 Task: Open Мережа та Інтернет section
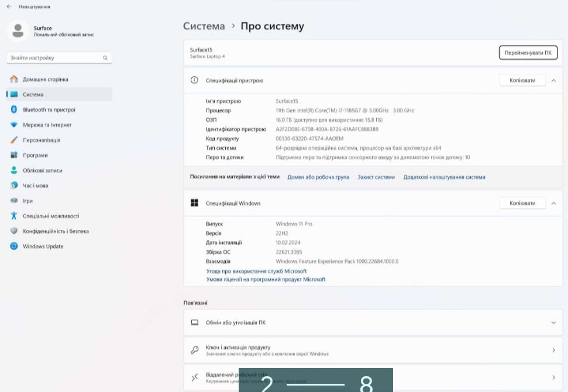(x=47, y=125)
